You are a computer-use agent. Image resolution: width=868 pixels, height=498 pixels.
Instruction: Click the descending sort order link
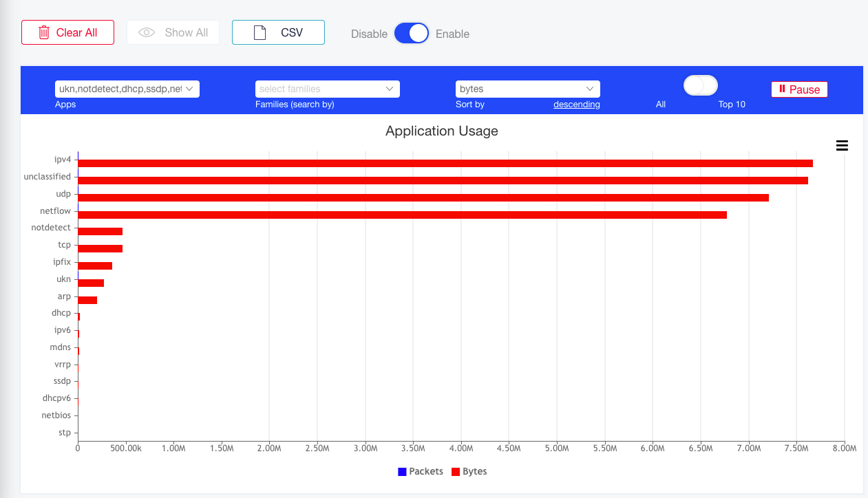(x=577, y=105)
